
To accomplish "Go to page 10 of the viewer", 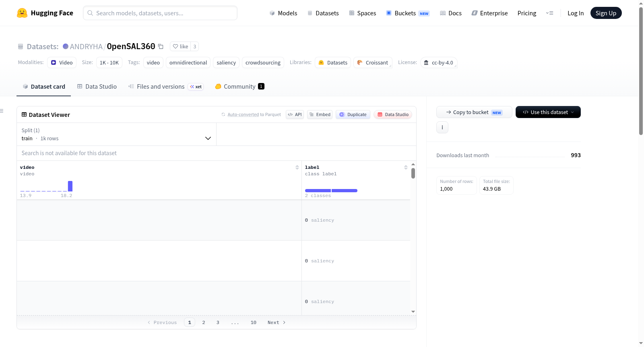I will point(254,322).
